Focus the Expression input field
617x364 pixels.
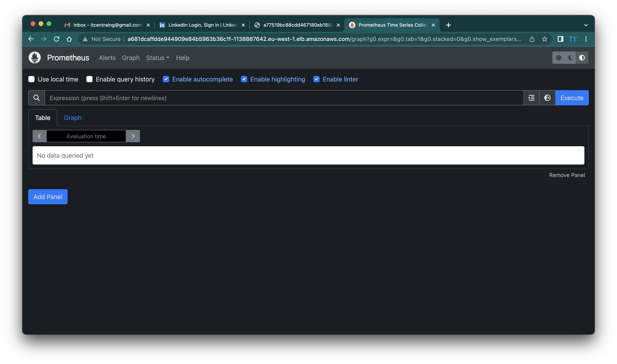coord(284,98)
